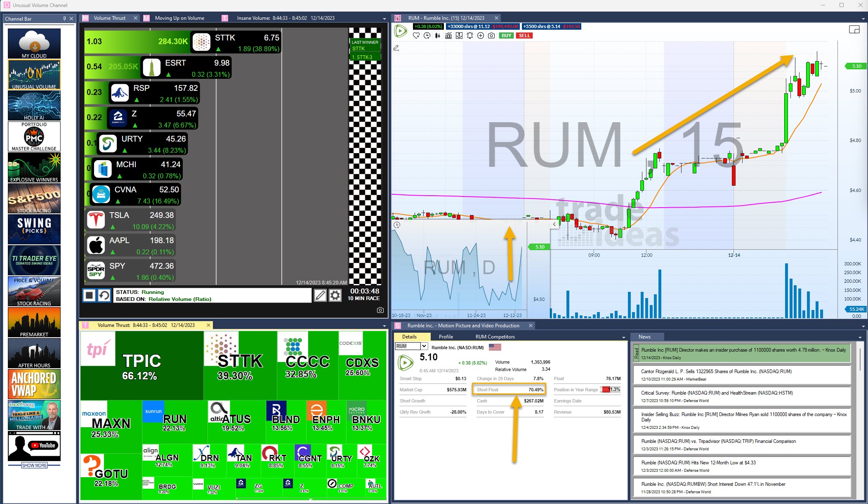Restart the stock race
This screenshot has height=504, width=868.
104,295
